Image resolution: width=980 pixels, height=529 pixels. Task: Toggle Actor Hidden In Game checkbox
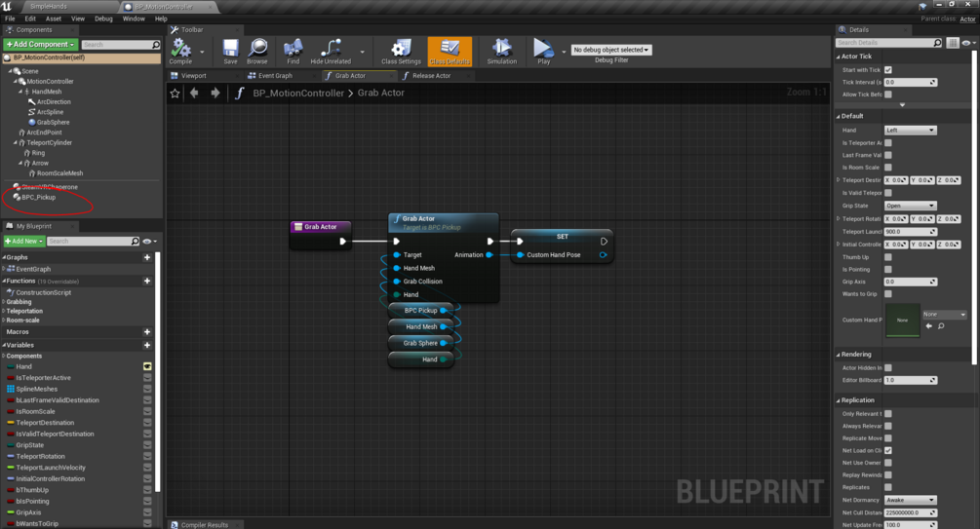888,368
